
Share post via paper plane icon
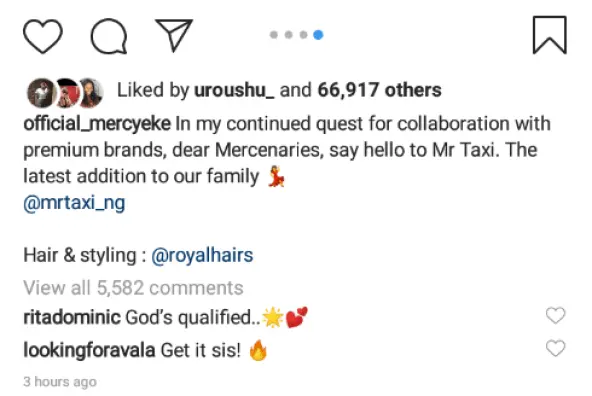tap(174, 35)
